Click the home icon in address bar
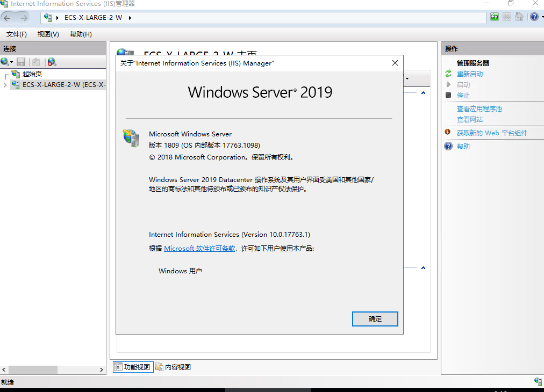The image size is (544, 392). pyautogui.click(x=519, y=17)
